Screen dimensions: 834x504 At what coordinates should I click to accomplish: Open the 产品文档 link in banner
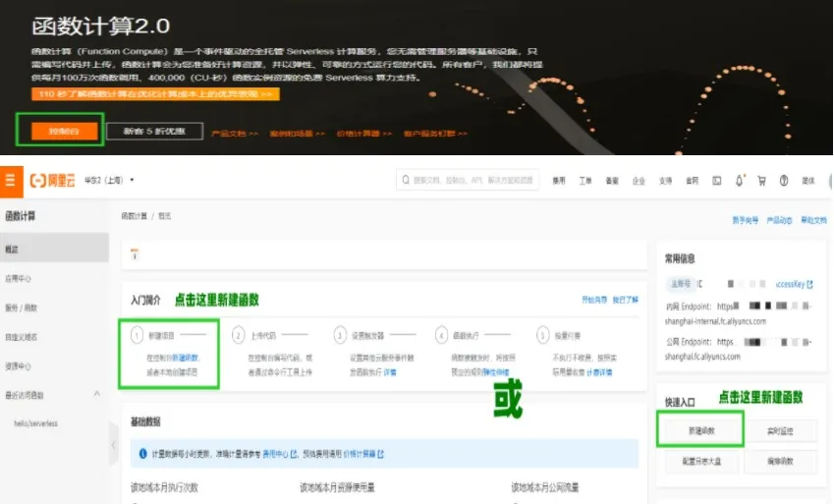point(235,134)
